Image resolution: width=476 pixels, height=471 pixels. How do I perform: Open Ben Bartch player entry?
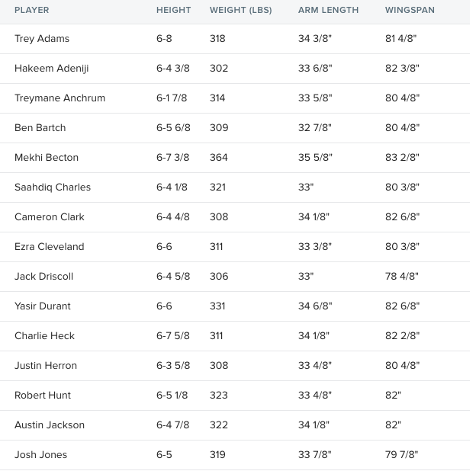coord(40,128)
